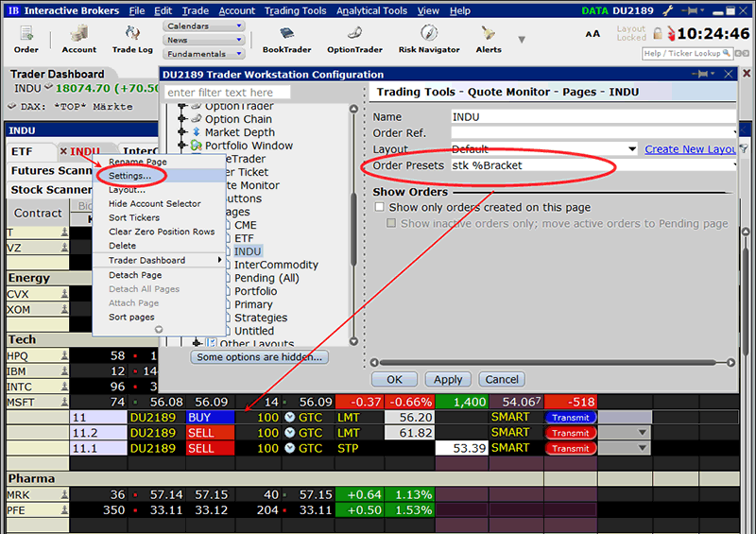
Task: Open the Account toolbar icon
Action: coord(78,39)
